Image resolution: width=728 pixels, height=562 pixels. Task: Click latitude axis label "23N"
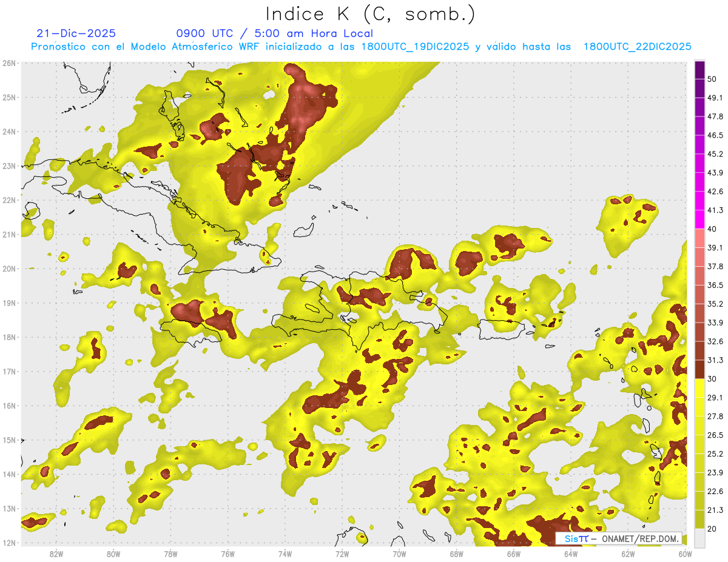point(8,166)
